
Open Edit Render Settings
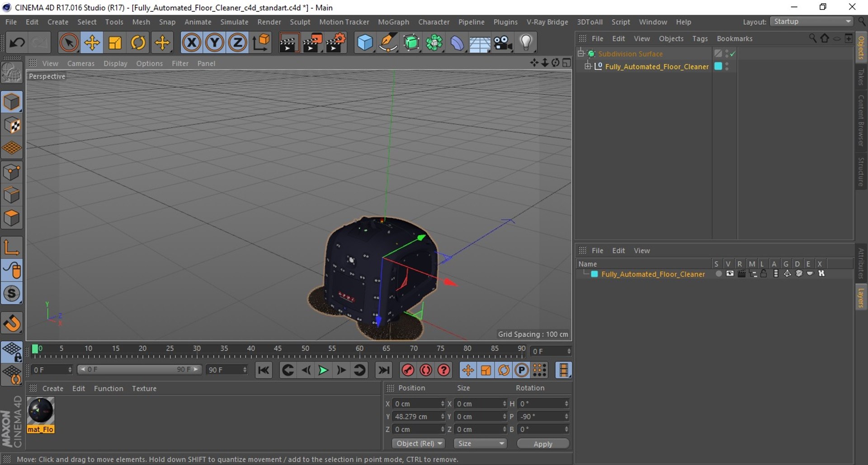click(335, 43)
